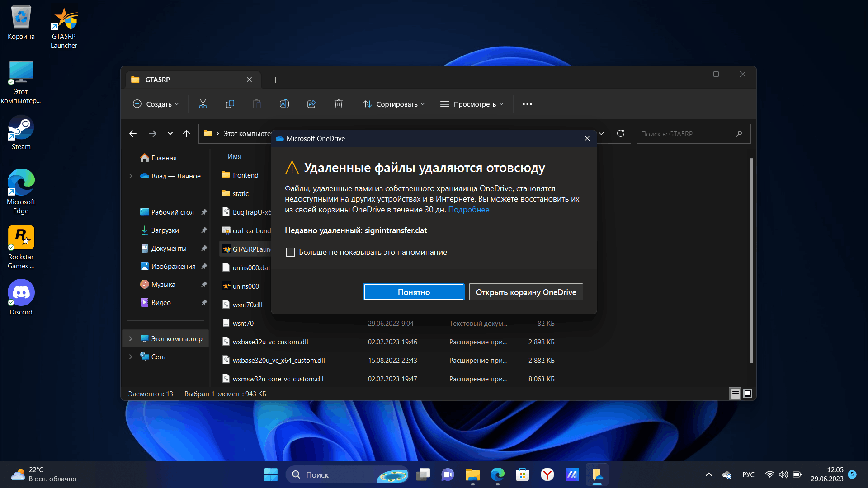
Task: Click OneDrive cloud icon in system tray
Action: (727, 474)
